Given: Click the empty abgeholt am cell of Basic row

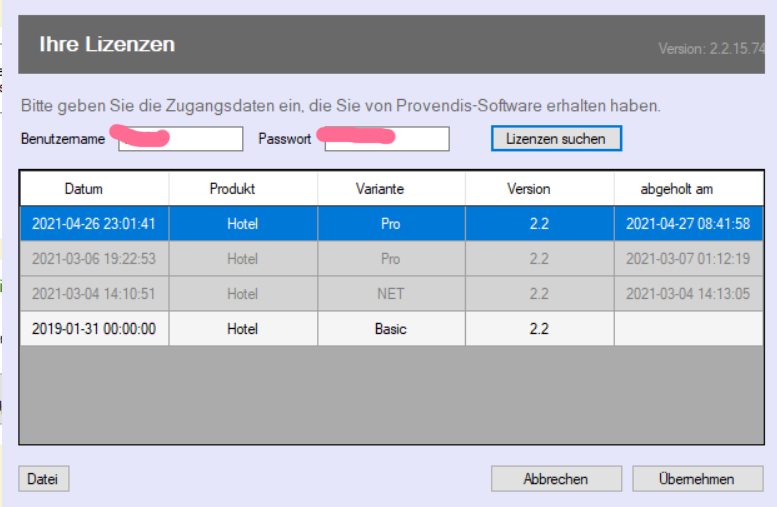Looking at the screenshot, I should click(688, 329).
